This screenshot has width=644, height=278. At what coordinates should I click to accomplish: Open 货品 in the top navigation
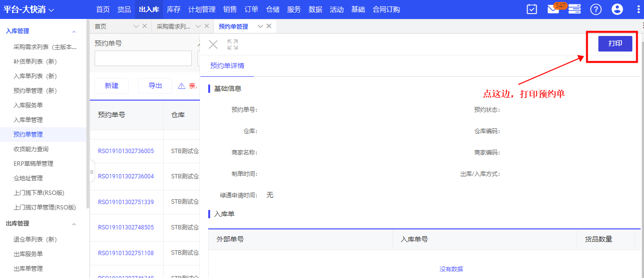click(x=124, y=10)
